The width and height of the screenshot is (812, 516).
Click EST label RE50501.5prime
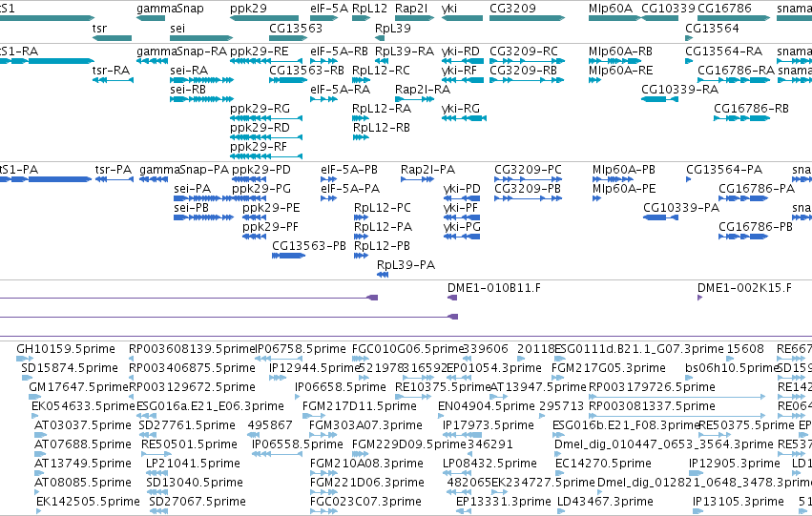pyautogui.click(x=189, y=444)
